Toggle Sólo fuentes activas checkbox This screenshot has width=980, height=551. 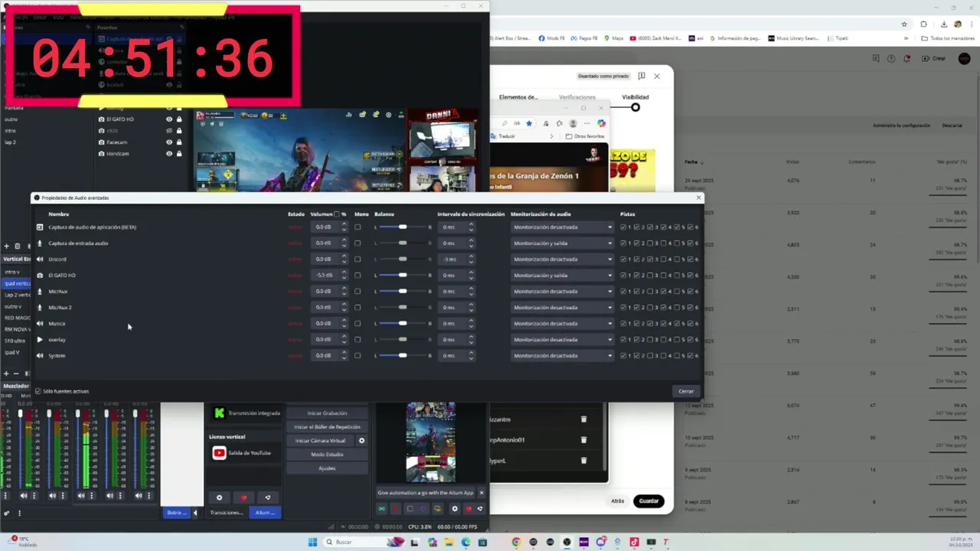pyautogui.click(x=38, y=391)
